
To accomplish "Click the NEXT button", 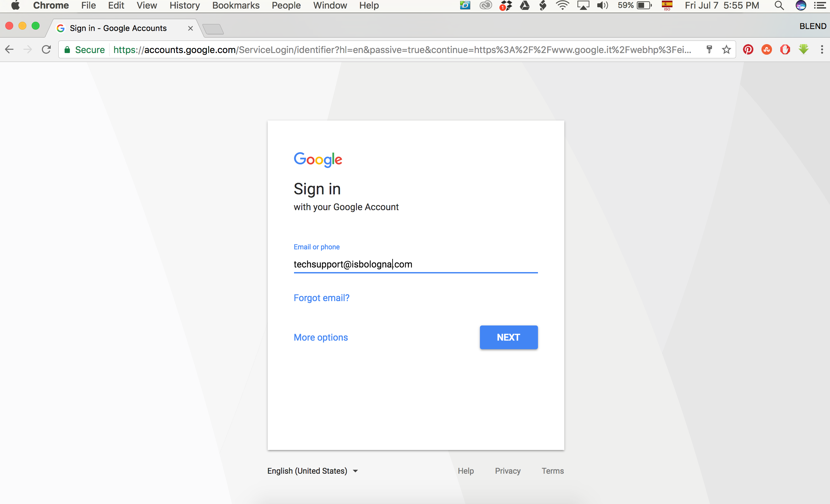I will [509, 337].
